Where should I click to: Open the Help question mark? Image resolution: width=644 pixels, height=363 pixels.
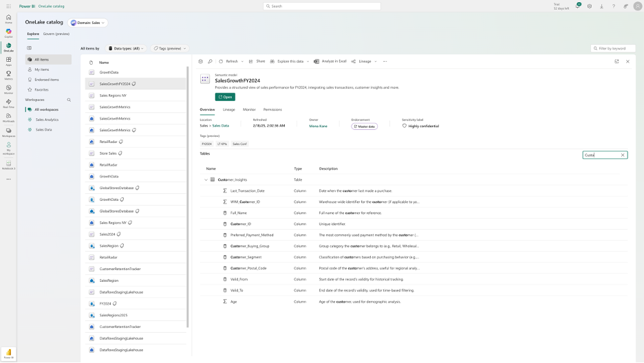(614, 6)
